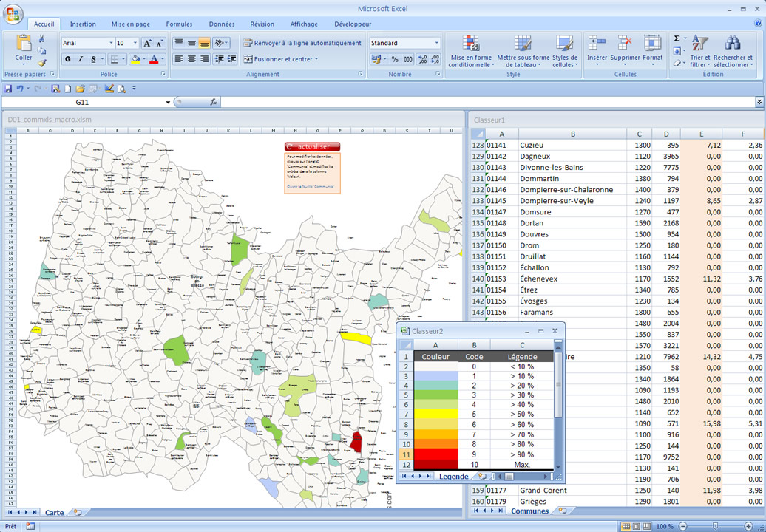This screenshot has height=532, width=766.
Task: Click Rechercher et sélectionner button
Action: tap(733, 51)
